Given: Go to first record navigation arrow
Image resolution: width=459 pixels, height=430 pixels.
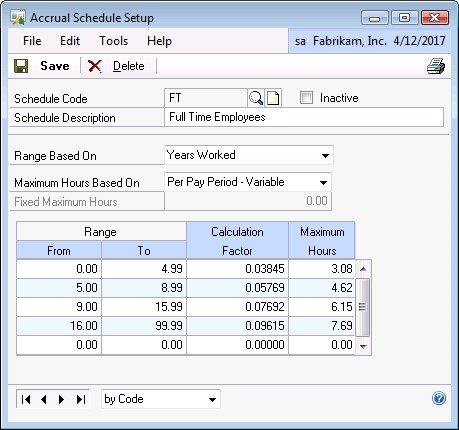Looking at the screenshot, I should tap(26, 399).
